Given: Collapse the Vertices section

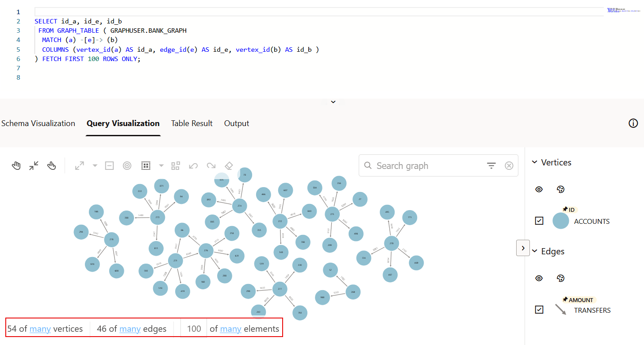Looking at the screenshot, I should tap(534, 162).
